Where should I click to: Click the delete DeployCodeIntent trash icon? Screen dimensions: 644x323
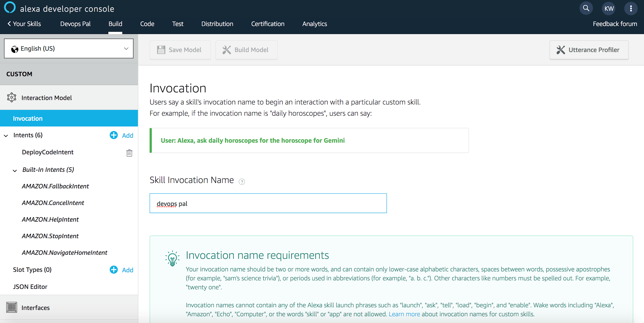129,152
